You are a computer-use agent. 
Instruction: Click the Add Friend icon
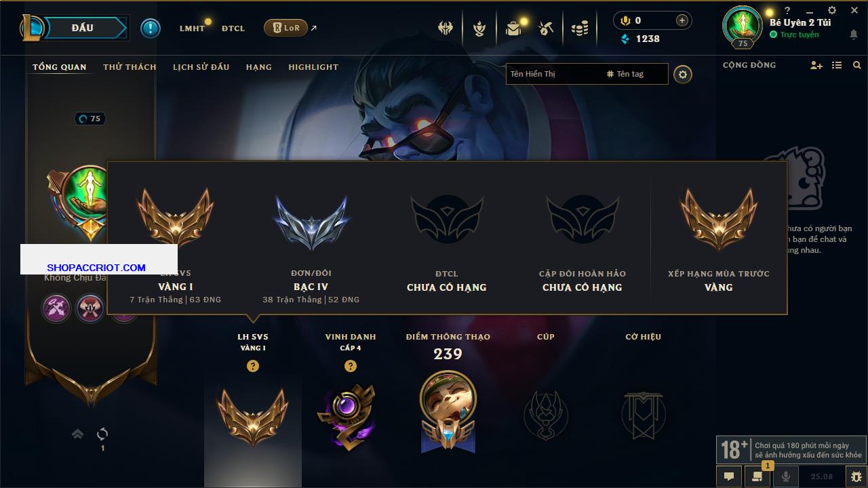[x=816, y=65]
